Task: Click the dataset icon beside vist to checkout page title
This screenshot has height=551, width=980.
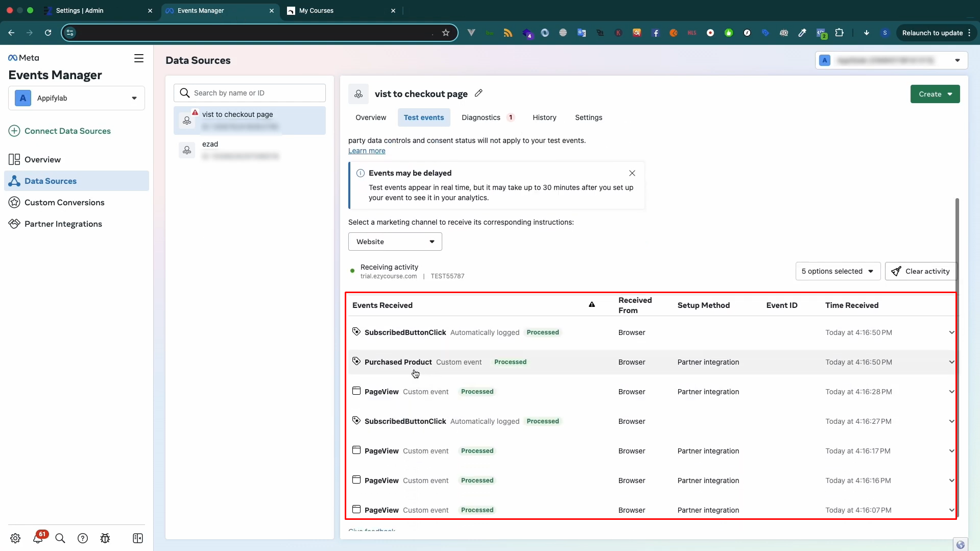Action: click(x=358, y=94)
